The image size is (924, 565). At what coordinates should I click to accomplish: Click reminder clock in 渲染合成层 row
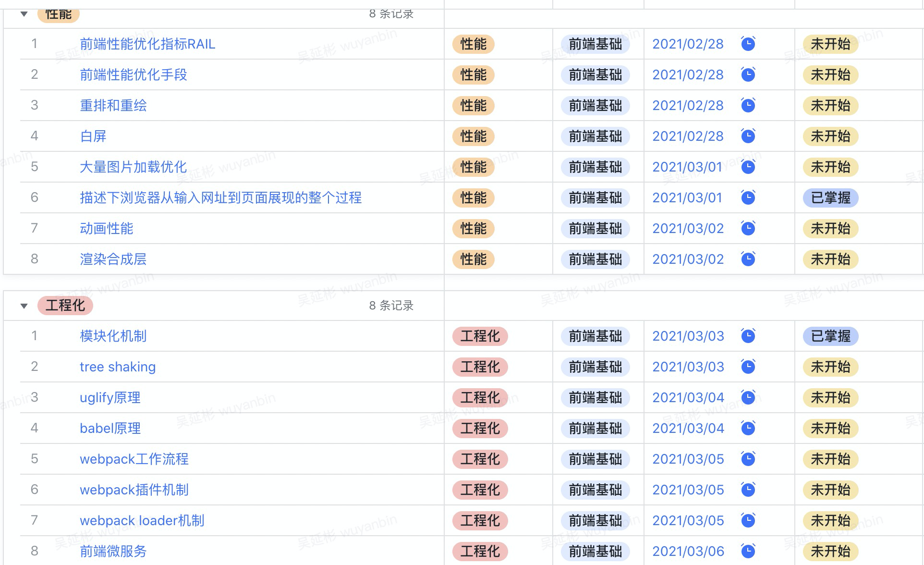[x=748, y=259]
